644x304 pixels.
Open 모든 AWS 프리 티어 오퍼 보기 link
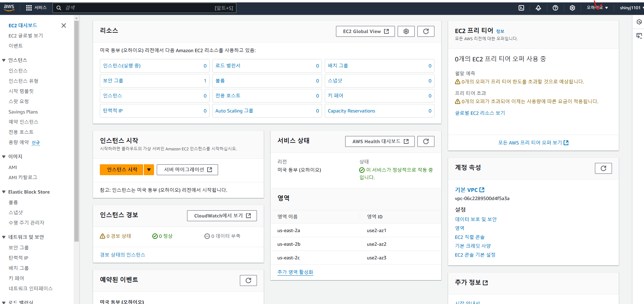click(533, 143)
